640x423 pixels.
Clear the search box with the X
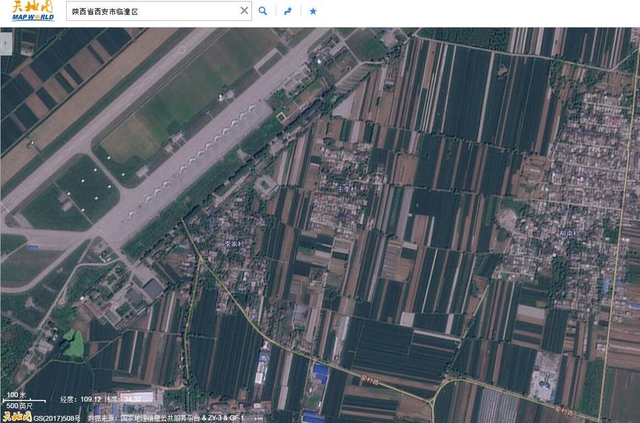coord(244,11)
